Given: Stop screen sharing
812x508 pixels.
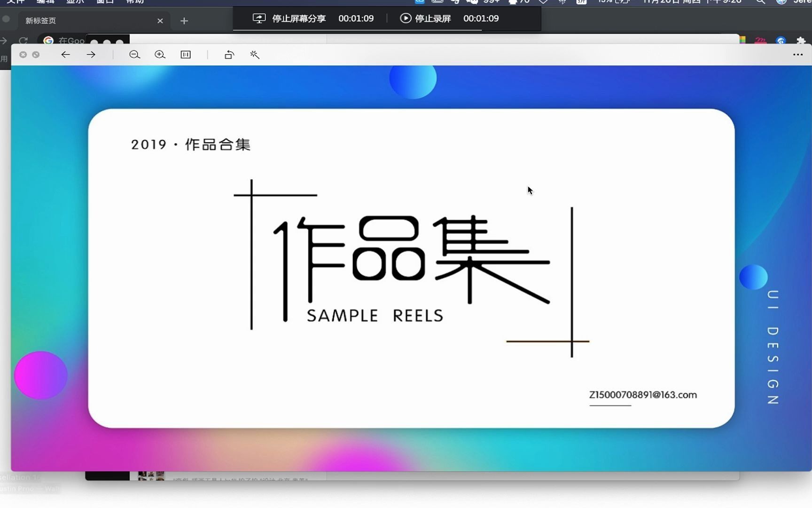Looking at the screenshot, I should pos(299,18).
